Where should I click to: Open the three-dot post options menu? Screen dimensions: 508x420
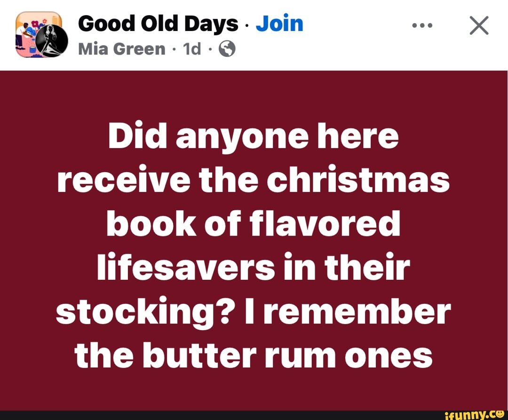pos(422,25)
